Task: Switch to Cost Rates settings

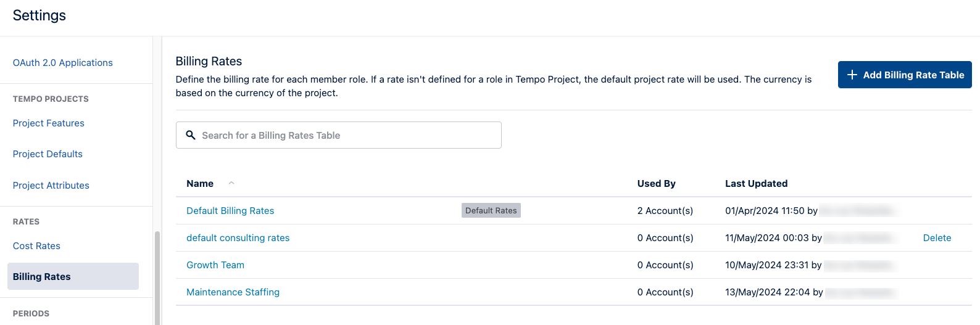Action: tap(36, 246)
